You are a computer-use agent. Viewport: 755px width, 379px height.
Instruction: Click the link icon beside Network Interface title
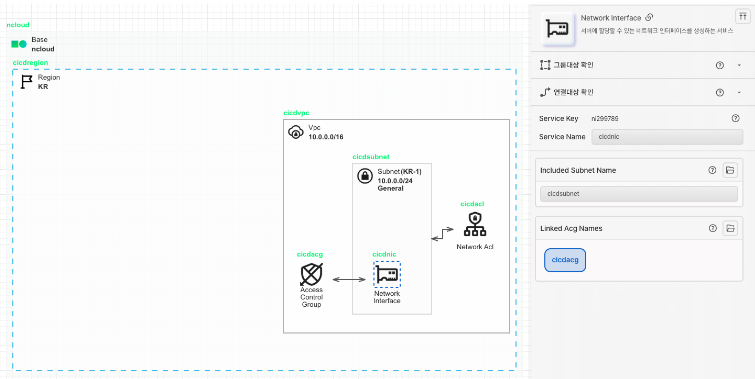[649, 17]
